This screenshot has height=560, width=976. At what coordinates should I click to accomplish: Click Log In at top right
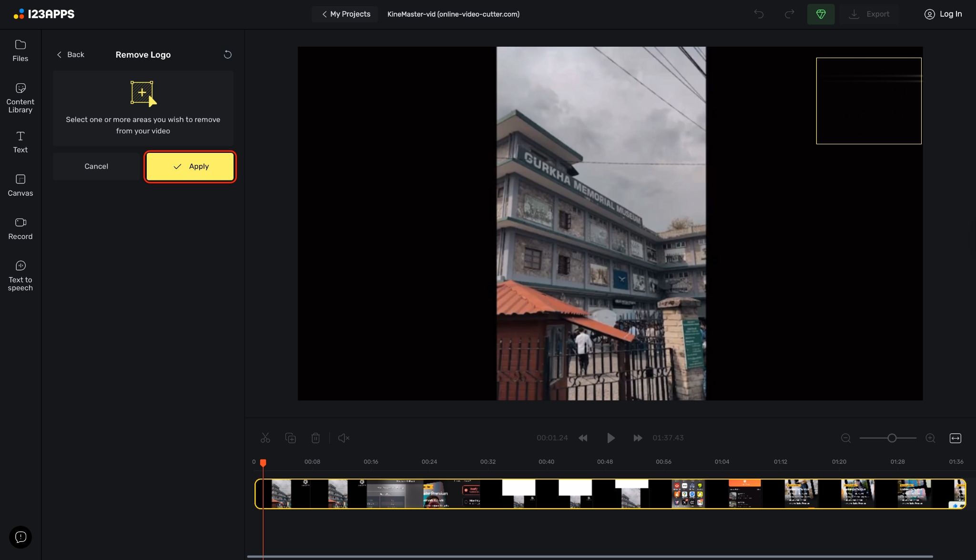tap(943, 14)
